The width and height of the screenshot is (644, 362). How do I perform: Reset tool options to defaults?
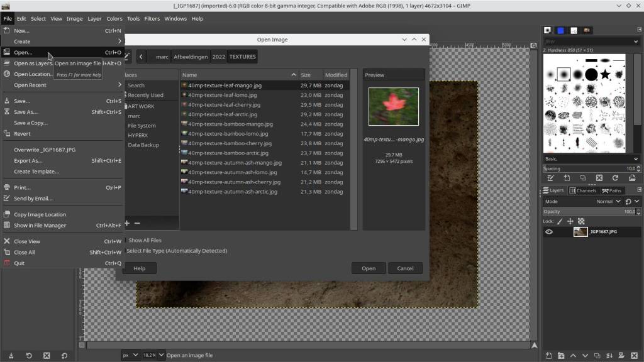[64, 356]
